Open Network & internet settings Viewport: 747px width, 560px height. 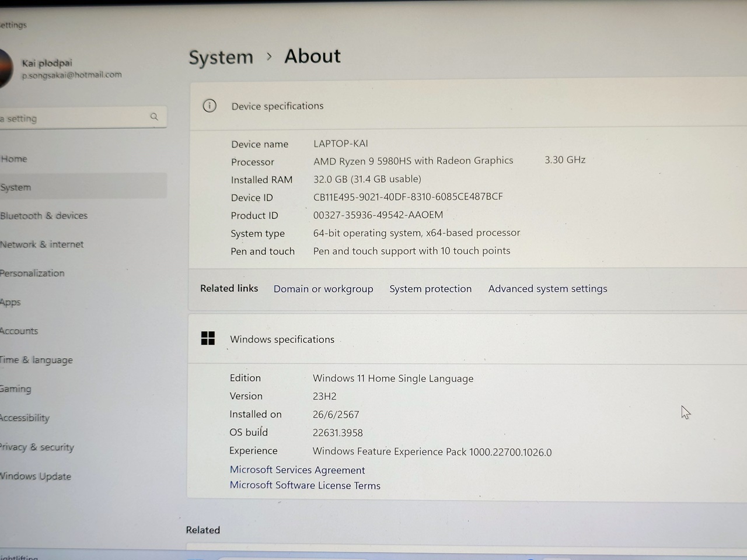pos(42,244)
